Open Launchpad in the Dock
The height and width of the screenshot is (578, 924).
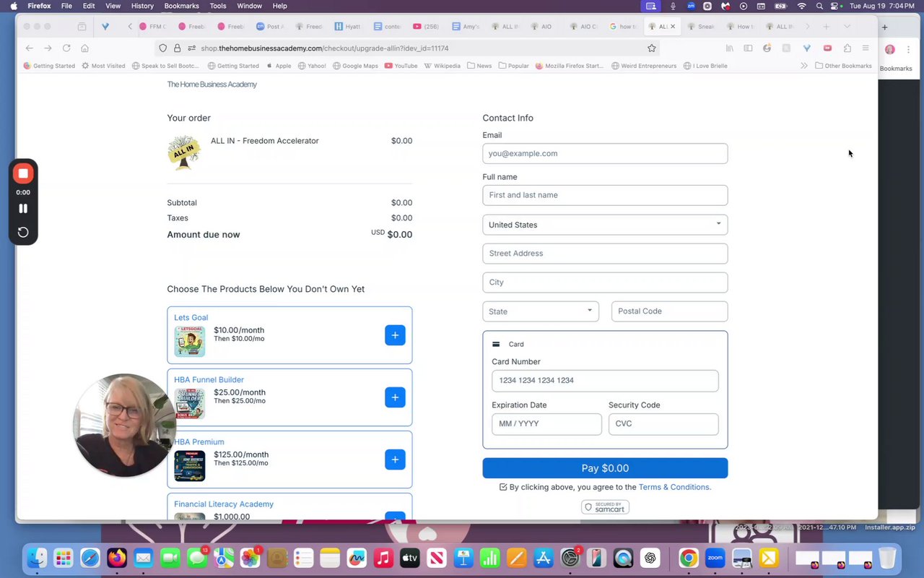pyautogui.click(x=64, y=558)
